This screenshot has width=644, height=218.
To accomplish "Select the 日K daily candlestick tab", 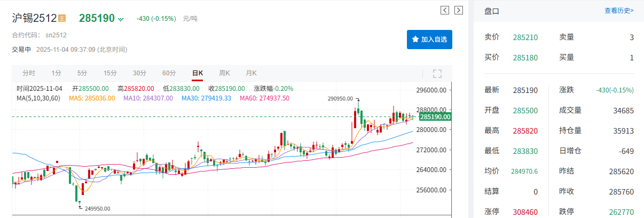I will click(x=198, y=73).
